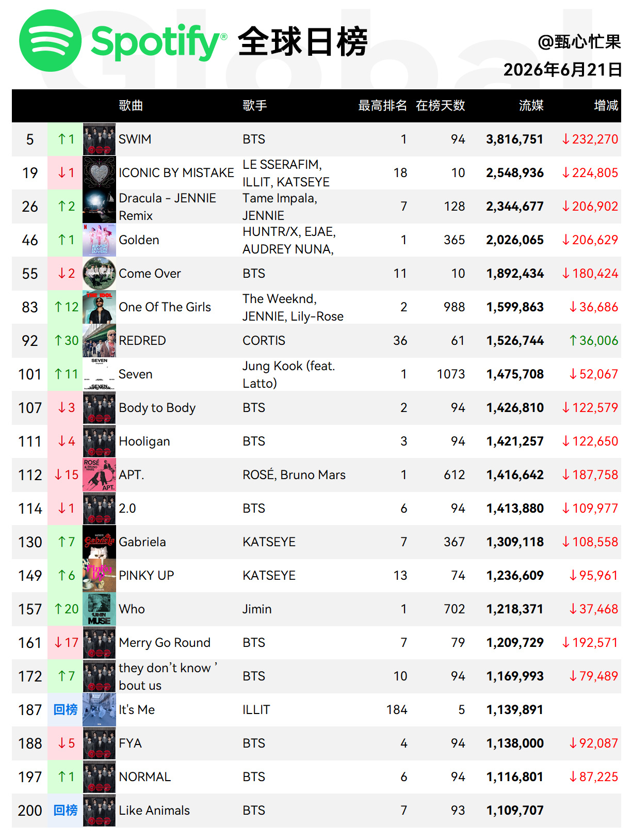Click the peak rank value 184

point(397,710)
